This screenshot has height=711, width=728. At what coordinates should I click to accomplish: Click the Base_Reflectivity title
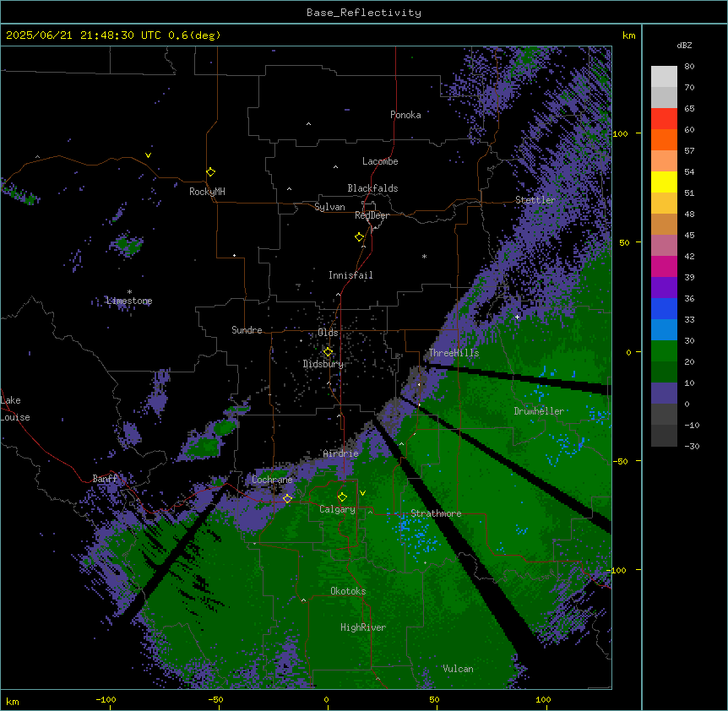[x=364, y=13]
